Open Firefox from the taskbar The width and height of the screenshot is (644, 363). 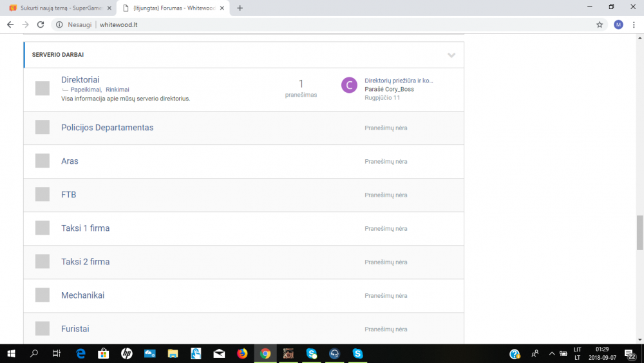tap(242, 353)
